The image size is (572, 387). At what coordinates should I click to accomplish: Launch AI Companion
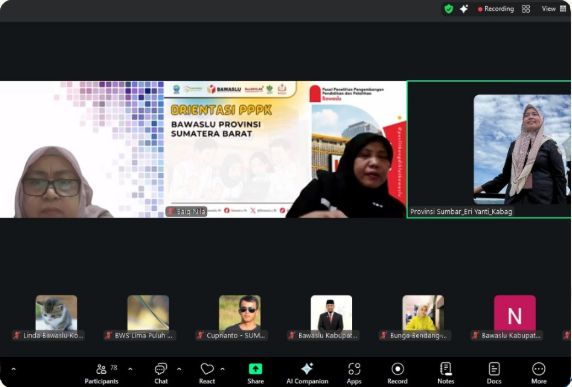(x=307, y=374)
